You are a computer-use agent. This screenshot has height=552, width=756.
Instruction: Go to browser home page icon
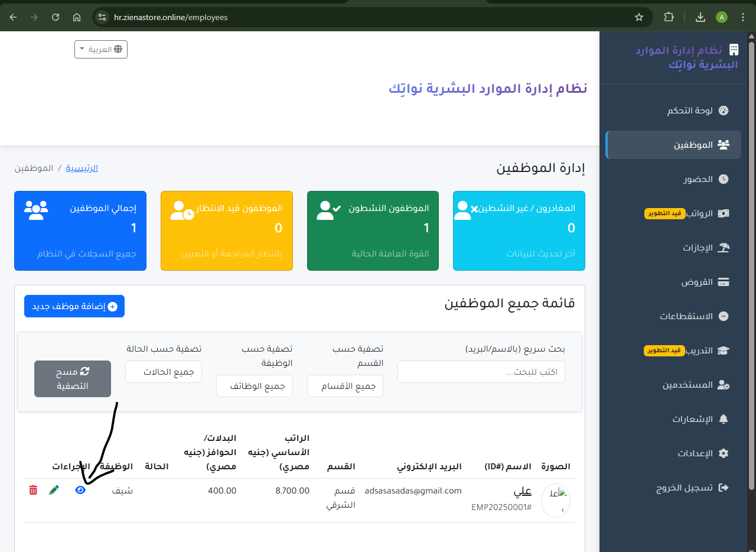77,17
